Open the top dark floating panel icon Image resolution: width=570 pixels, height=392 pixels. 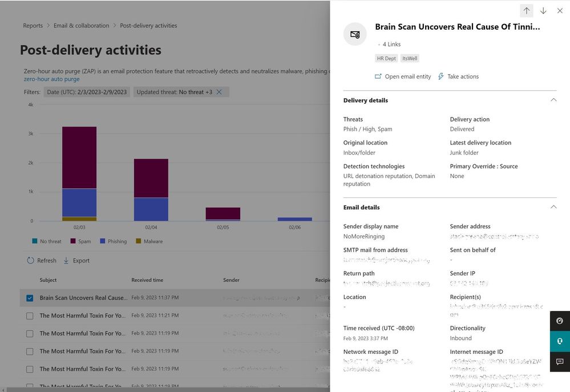(x=560, y=321)
